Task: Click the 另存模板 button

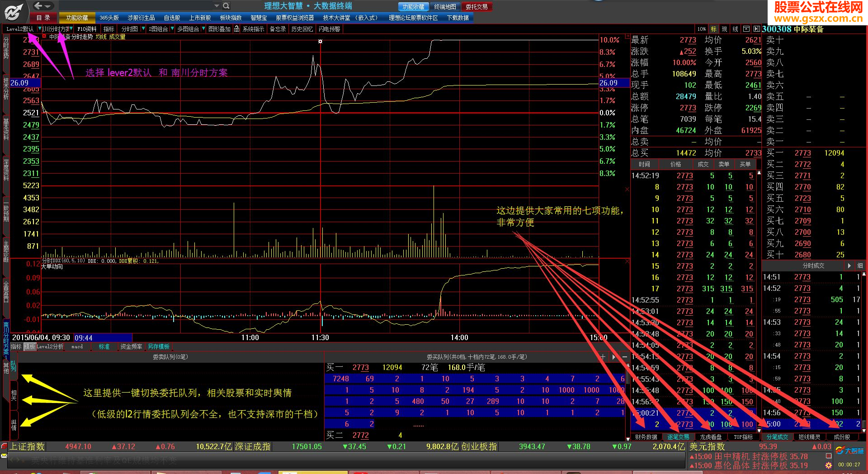Action: (159, 346)
